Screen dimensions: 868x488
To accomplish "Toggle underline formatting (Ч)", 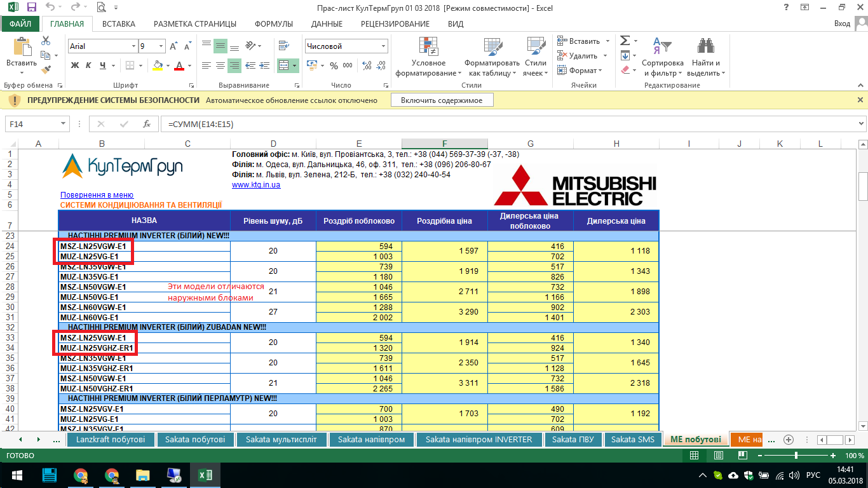I will [x=103, y=65].
